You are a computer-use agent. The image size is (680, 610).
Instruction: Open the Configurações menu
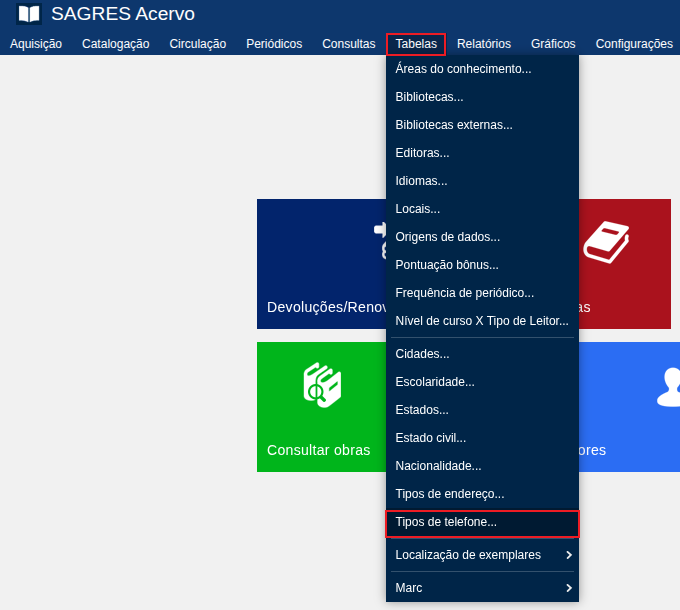coord(634,44)
